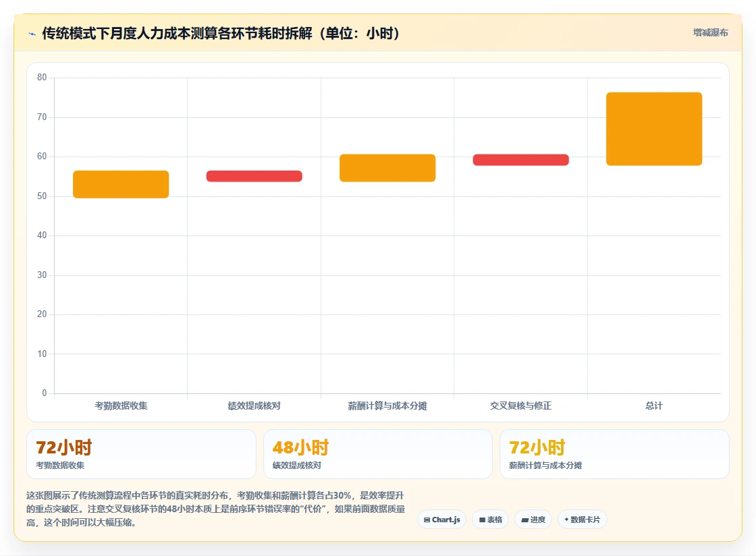Viewport: 756px width, 556px height.
Task: Select the 考勤数据收集 orange bar
Action: click(121, 184)
